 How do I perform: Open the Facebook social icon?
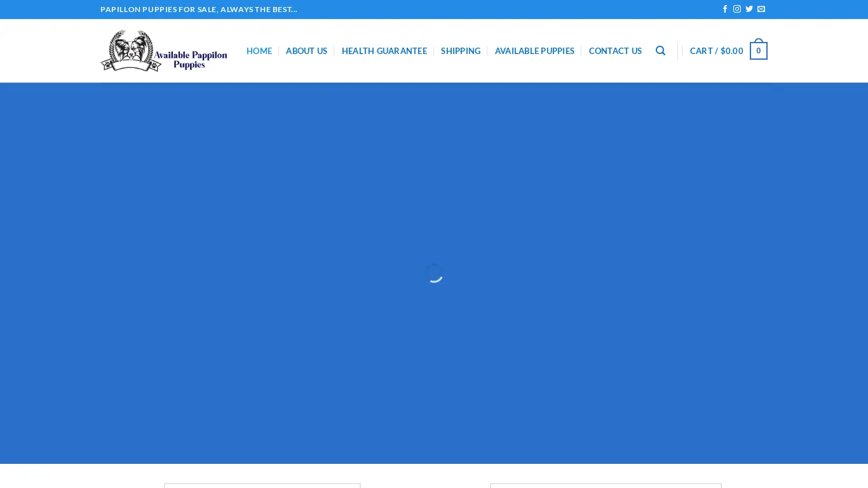pyautogui.click(x=725, y=9)
